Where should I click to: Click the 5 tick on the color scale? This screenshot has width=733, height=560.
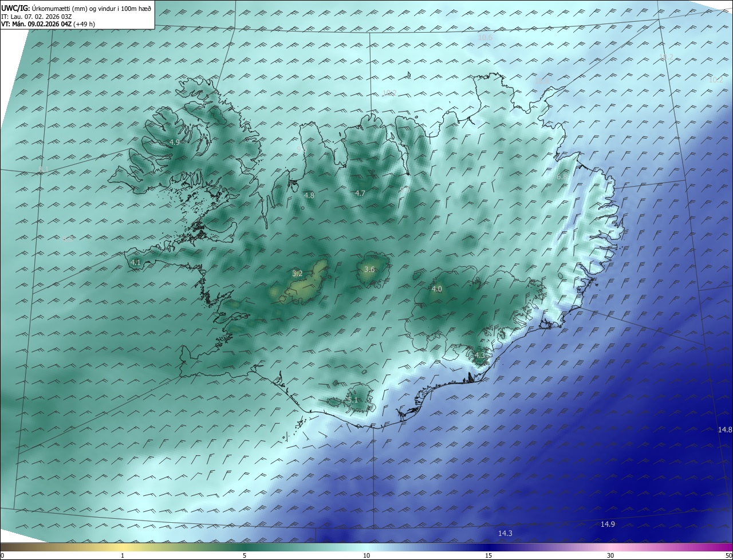tap(245, 555)
